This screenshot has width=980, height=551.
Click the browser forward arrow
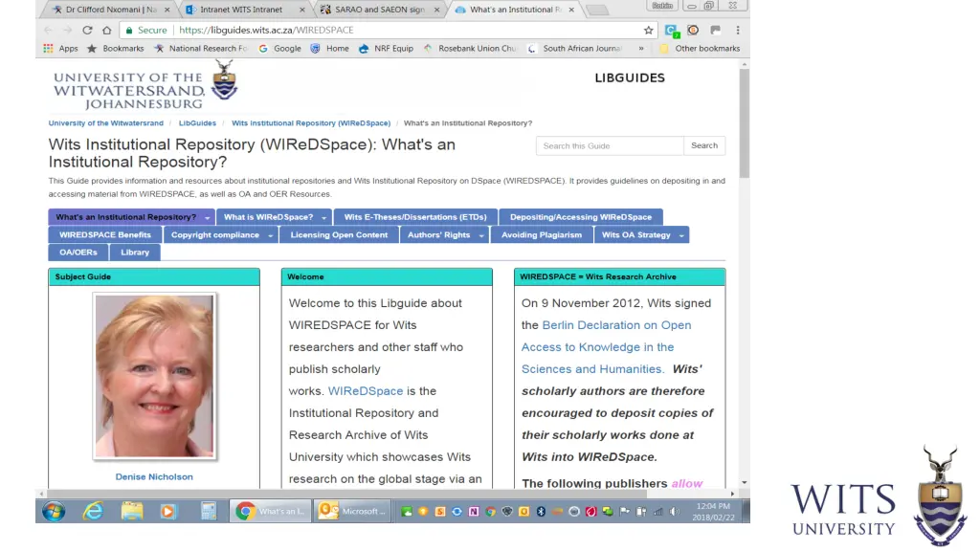pyautogui.click(x=68, y=30)
